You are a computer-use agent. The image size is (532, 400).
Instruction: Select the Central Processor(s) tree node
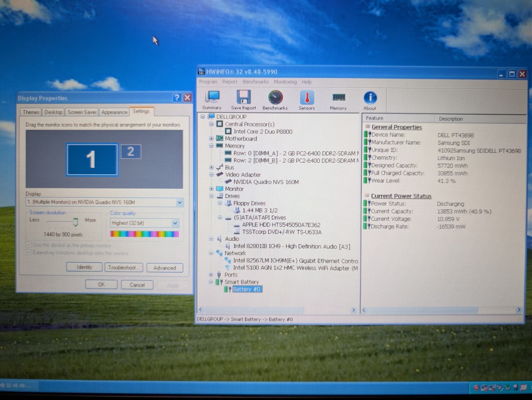(249, 124)
